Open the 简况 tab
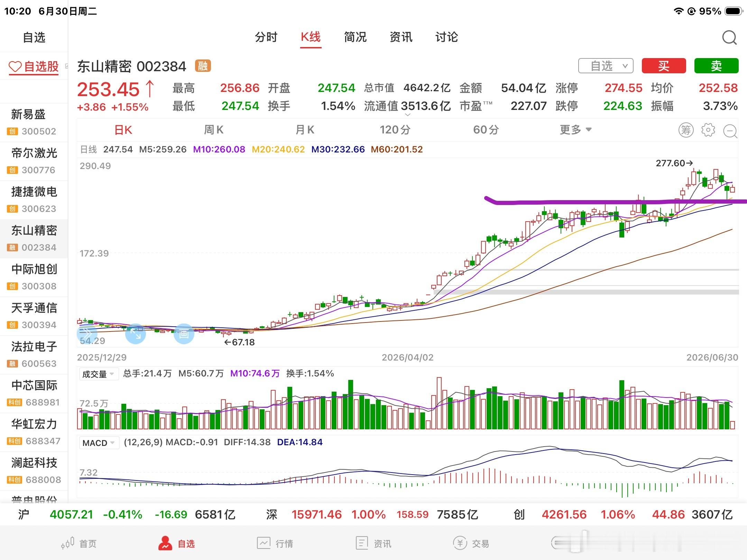 click(355, 37)
